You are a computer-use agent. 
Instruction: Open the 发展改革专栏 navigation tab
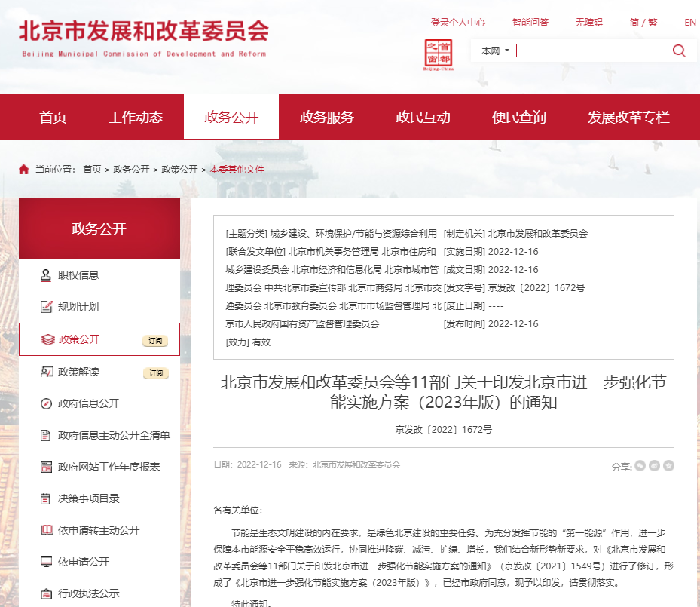pos(628,117)
